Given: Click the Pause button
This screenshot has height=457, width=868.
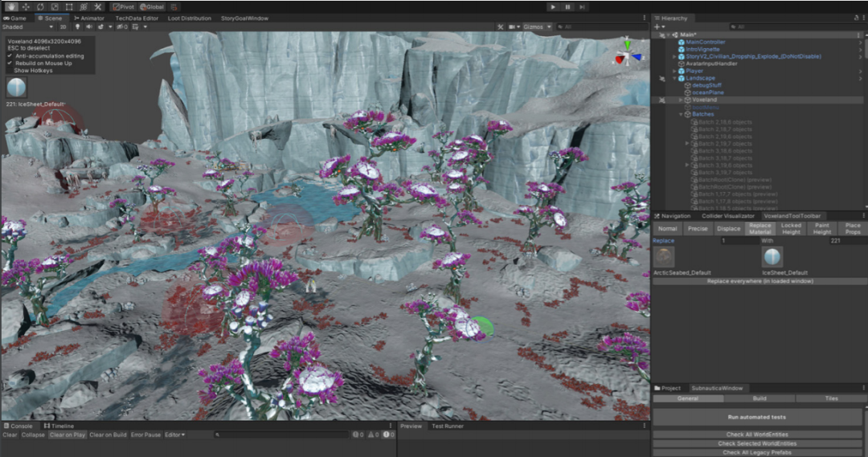Looking at the screenshot, I should tap(567, 6).
